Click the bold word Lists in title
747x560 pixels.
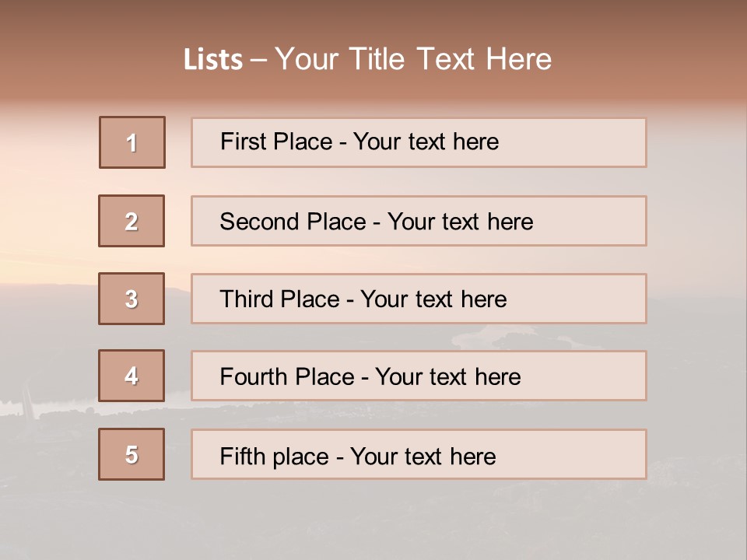pos(212,60)
